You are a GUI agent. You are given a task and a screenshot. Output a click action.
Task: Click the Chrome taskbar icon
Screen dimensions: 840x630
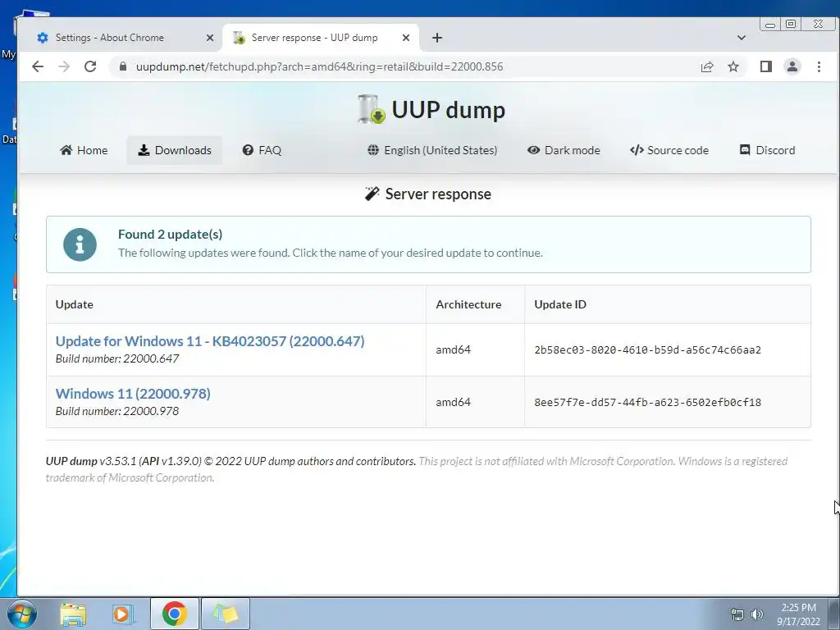click(175, 614)
